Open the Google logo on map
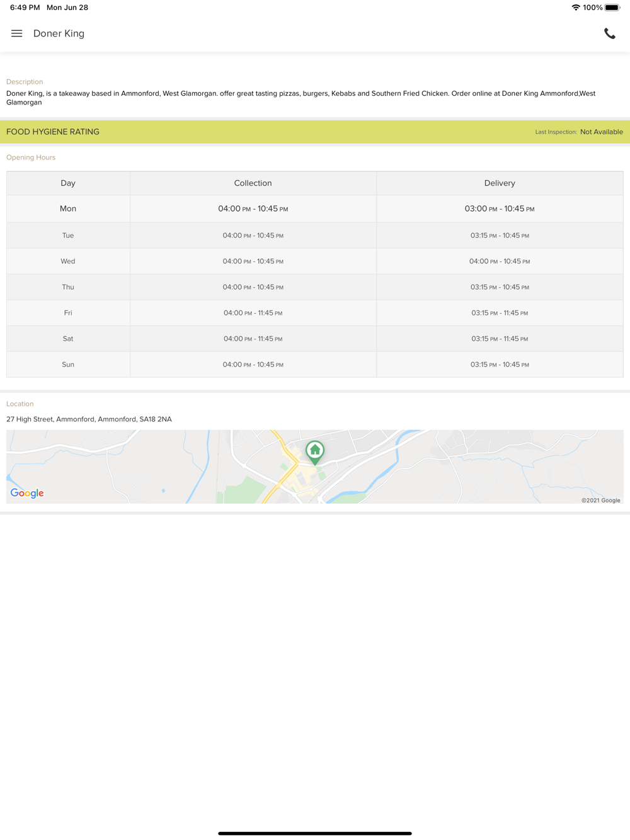 tap(27, 493)
